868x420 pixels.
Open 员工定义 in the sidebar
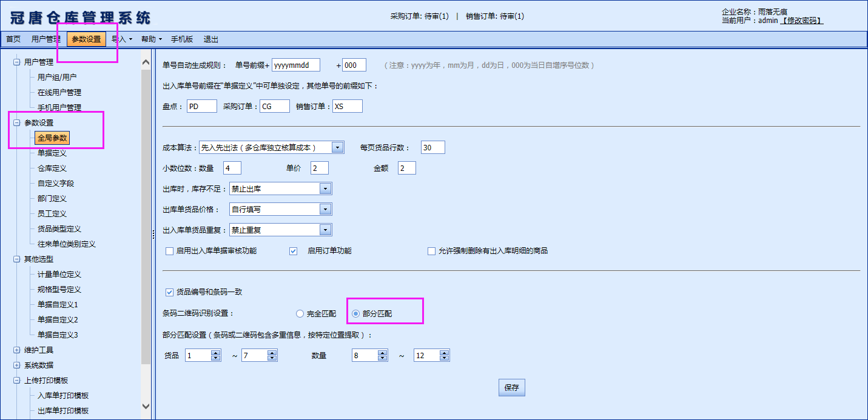(x=52, y=213)
